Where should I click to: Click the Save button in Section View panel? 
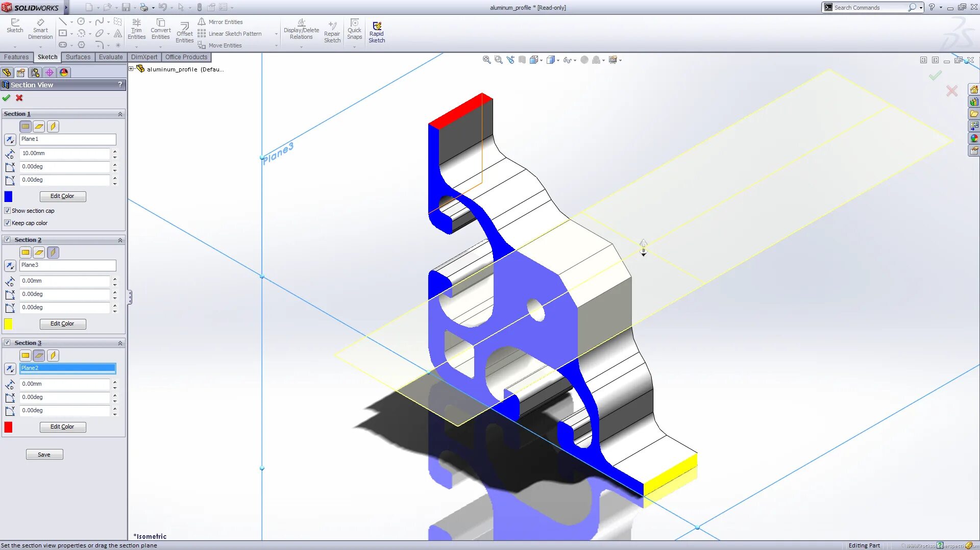click(44, 454)
